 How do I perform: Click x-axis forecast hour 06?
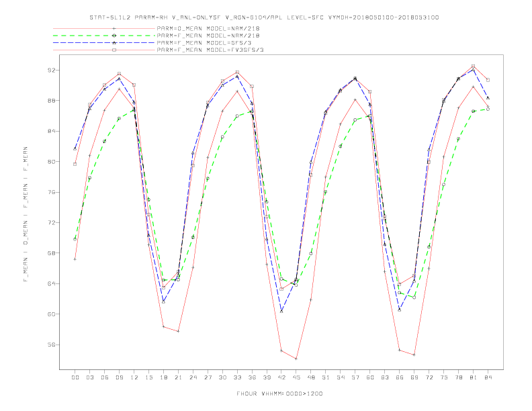coord(105,377)
